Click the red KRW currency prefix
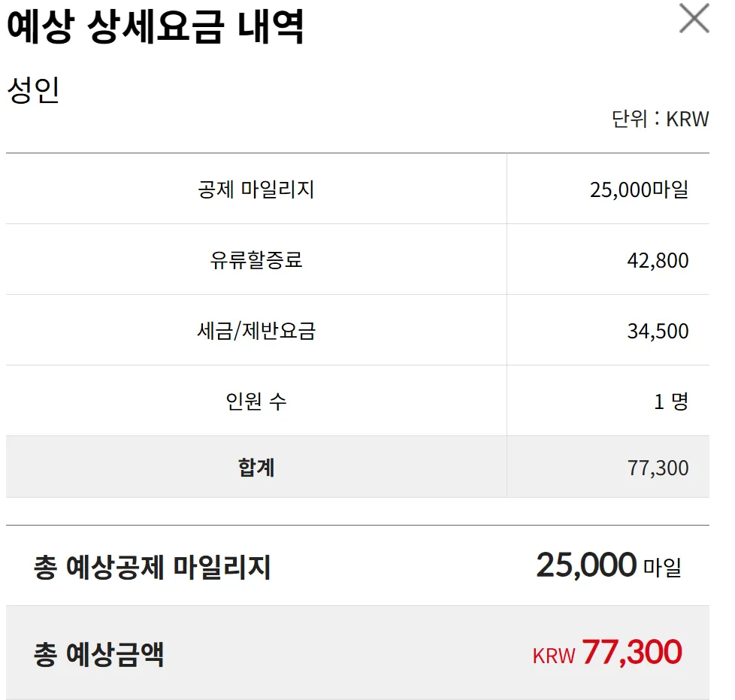Viewport: 735px width, 700px height. [x=553, y=656]
